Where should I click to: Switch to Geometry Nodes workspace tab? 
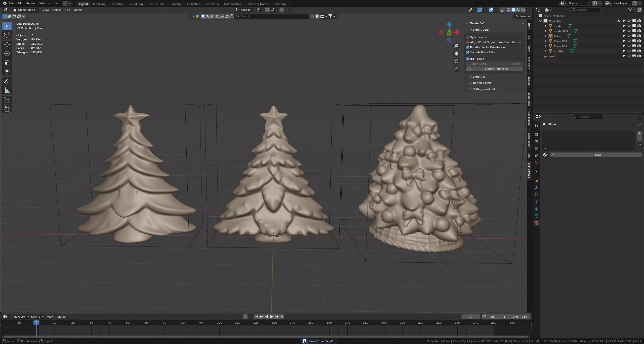click(x=257, y=4)
